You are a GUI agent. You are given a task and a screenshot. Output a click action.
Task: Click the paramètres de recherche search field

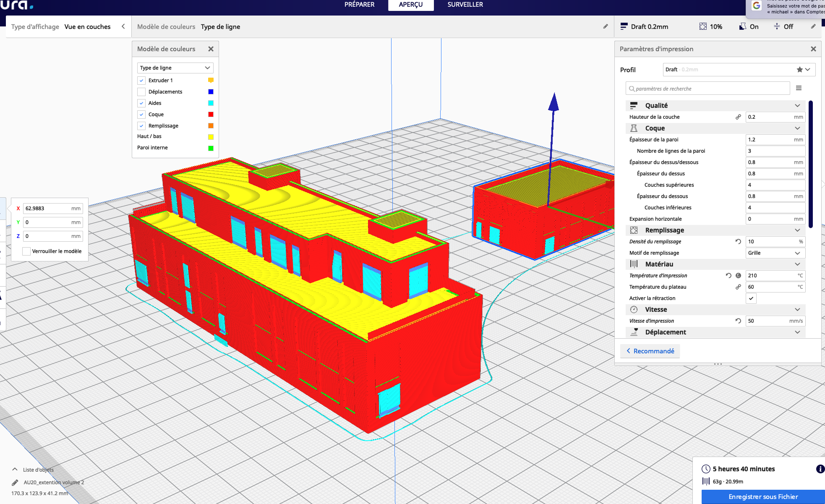pyautogui.click(x=708, y=89)
